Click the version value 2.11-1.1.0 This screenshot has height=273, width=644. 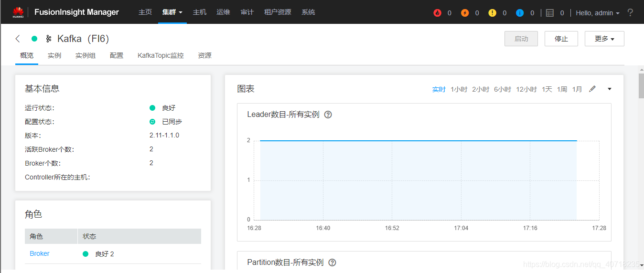coord(164,136)
